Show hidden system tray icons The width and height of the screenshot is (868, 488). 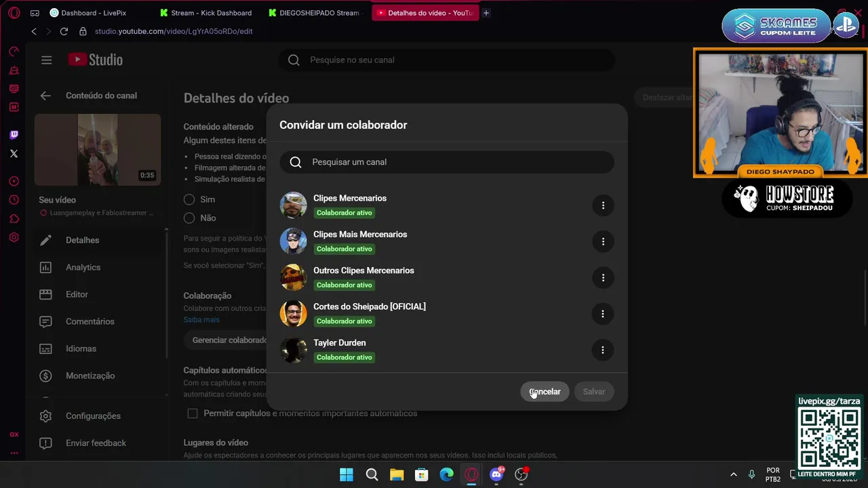point(733,474)
